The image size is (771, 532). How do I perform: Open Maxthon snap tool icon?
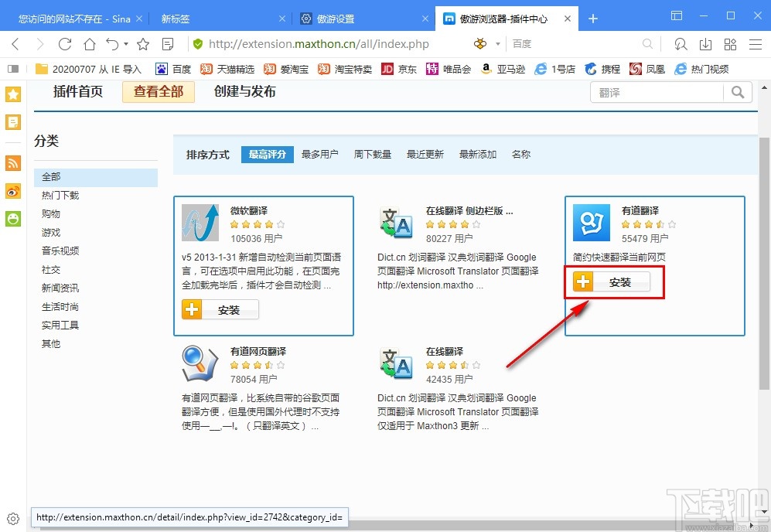click(681, 44)
